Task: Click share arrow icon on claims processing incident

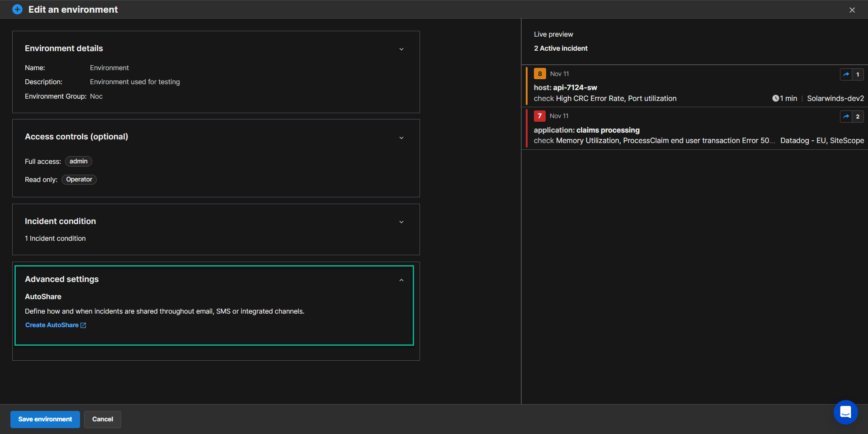Action: pyautogui.click(x=846, y=117)
